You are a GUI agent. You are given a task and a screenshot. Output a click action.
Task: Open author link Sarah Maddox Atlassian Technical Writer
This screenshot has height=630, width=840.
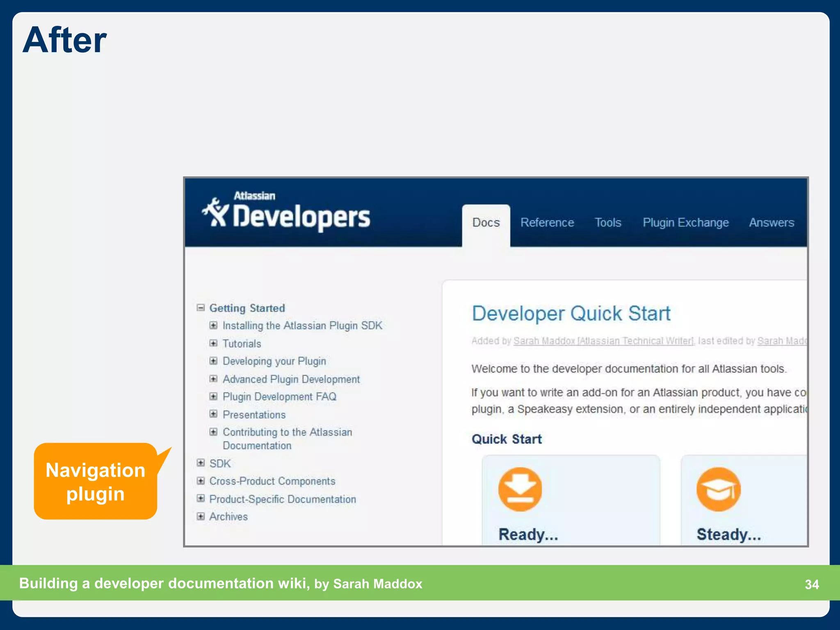[604, 341]
